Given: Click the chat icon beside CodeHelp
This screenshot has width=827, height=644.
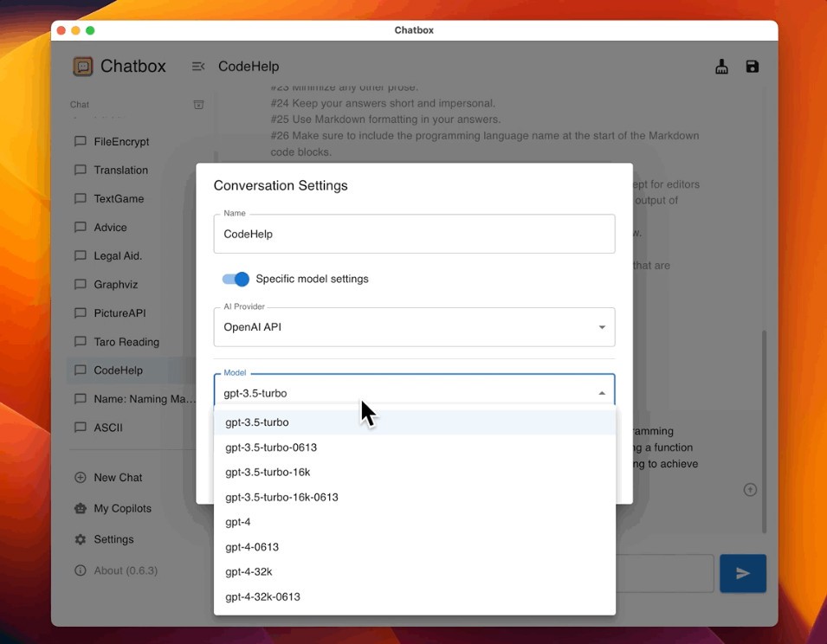Looking at the screenshot, I should [81, 370].
